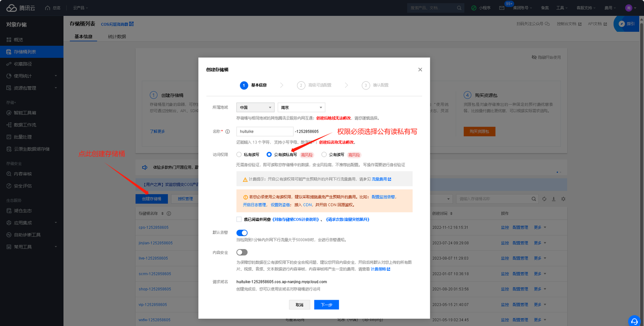The height and width of the screenshot is (326, 644).
Task: Expand the 费用 dropdown
Action: 610,8
